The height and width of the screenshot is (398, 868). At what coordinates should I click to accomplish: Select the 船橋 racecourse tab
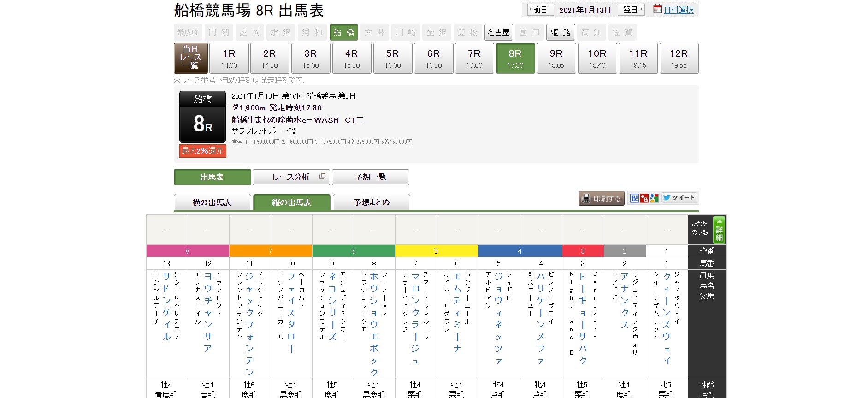pos(344,32)
